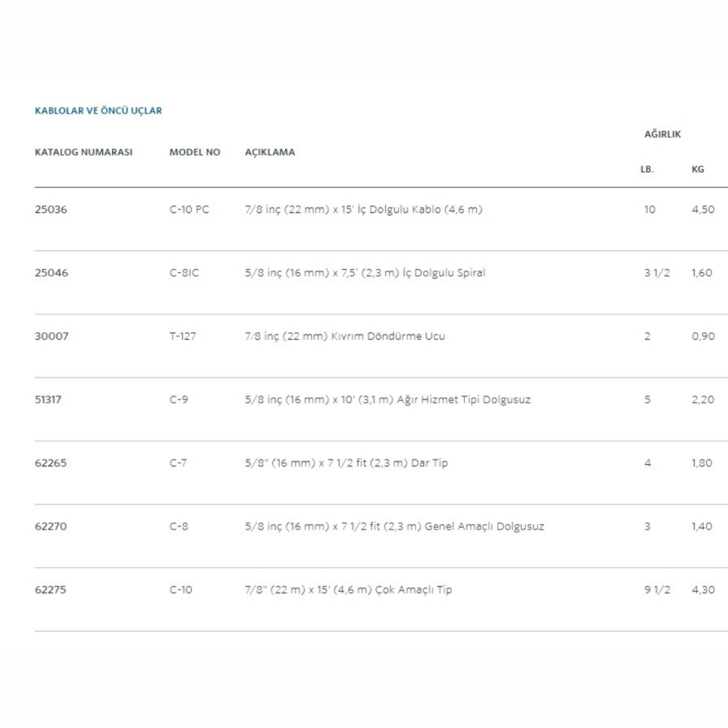Click catalog number 62275
Viewport: 728px width, 728px height.
pyautogui.click(x=51, y=589)
